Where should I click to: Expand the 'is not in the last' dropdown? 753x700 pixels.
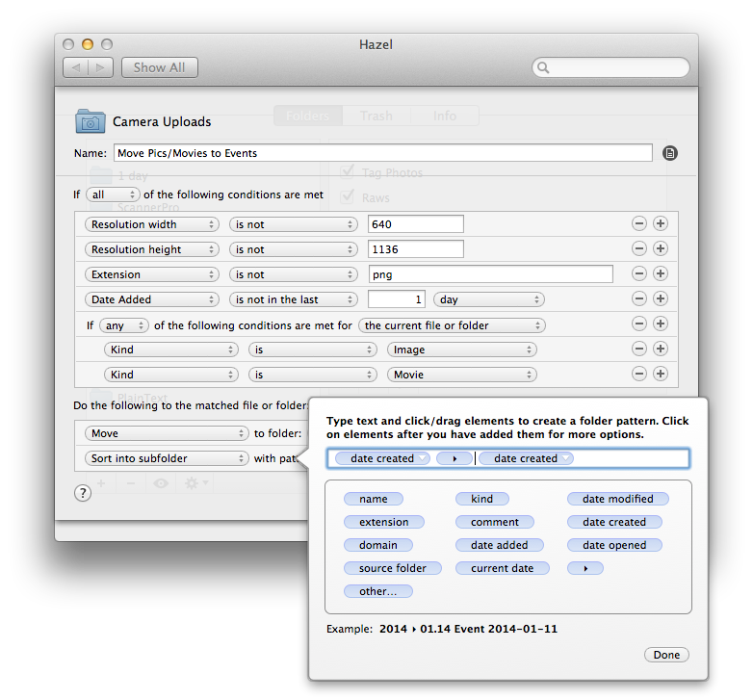point(293,299)
